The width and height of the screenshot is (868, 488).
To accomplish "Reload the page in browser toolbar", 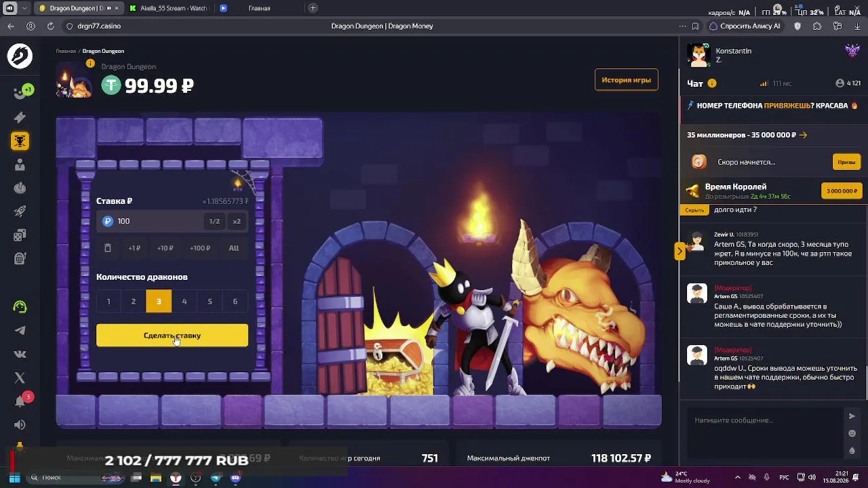I will click(50, 26).
